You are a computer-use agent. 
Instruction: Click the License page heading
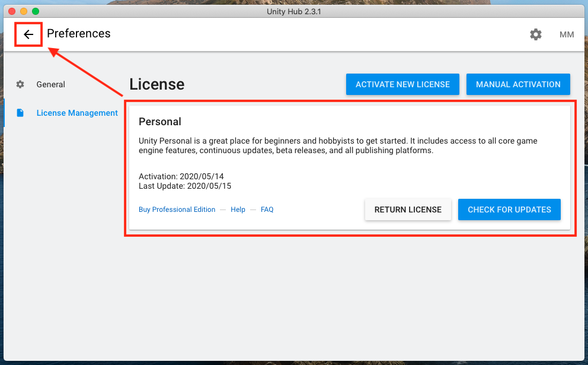(156, 84)
